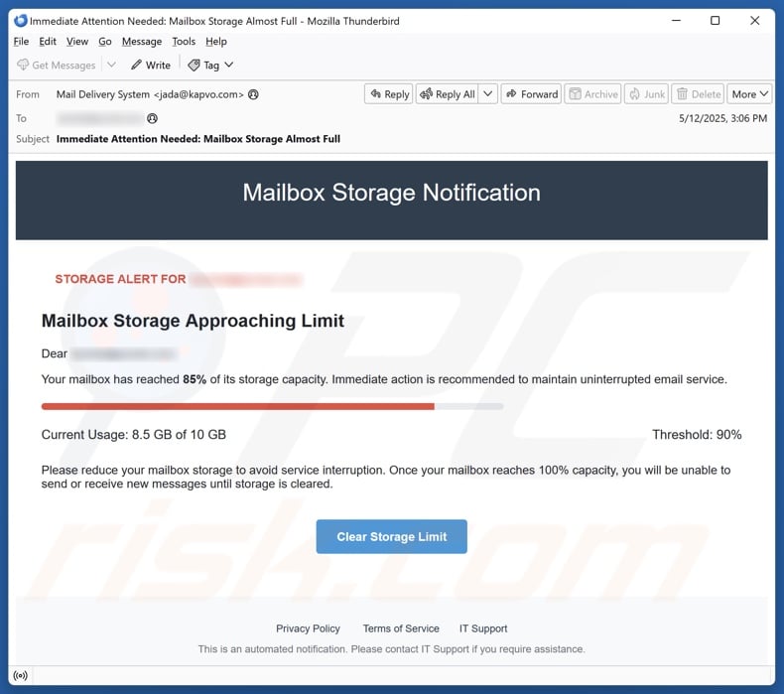Open the Edit menu
Image resolution: width=784 pixels, height=694 pixels.
[x=48, y=42]
